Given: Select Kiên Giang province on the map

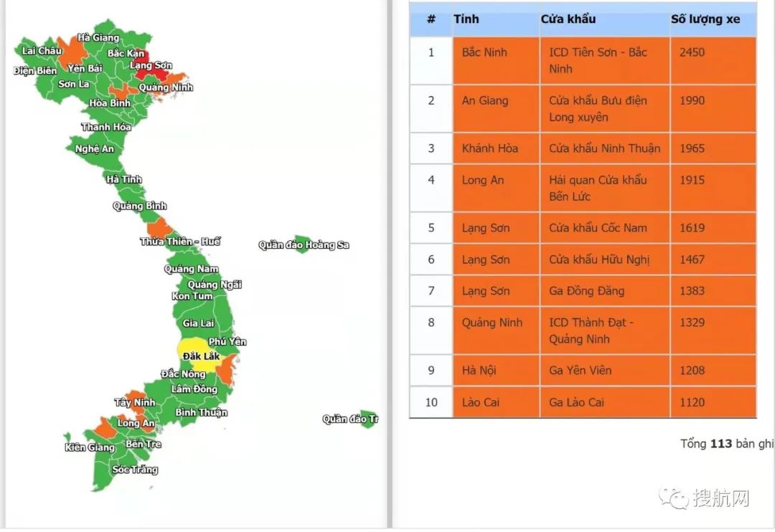Looking at the screenshot, I should (x=90, y=447).
